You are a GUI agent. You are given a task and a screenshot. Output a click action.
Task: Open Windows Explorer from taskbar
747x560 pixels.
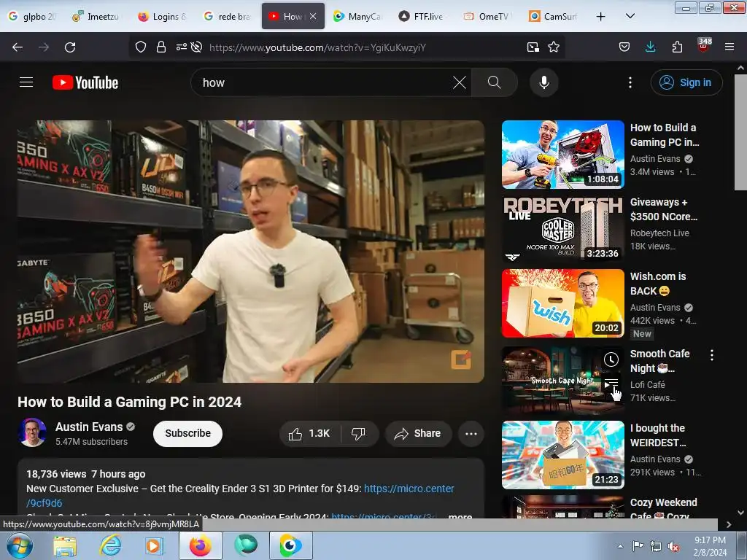point(65,545)
